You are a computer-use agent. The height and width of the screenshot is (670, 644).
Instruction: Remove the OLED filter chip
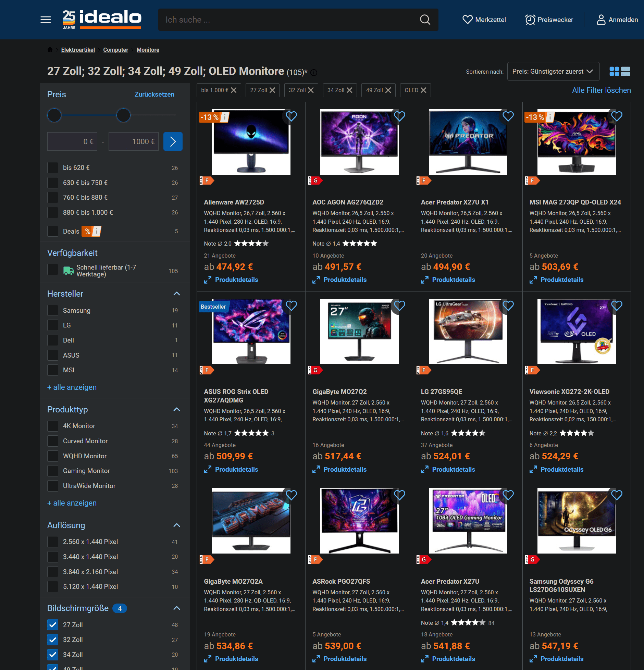click(x=423, y=90)
